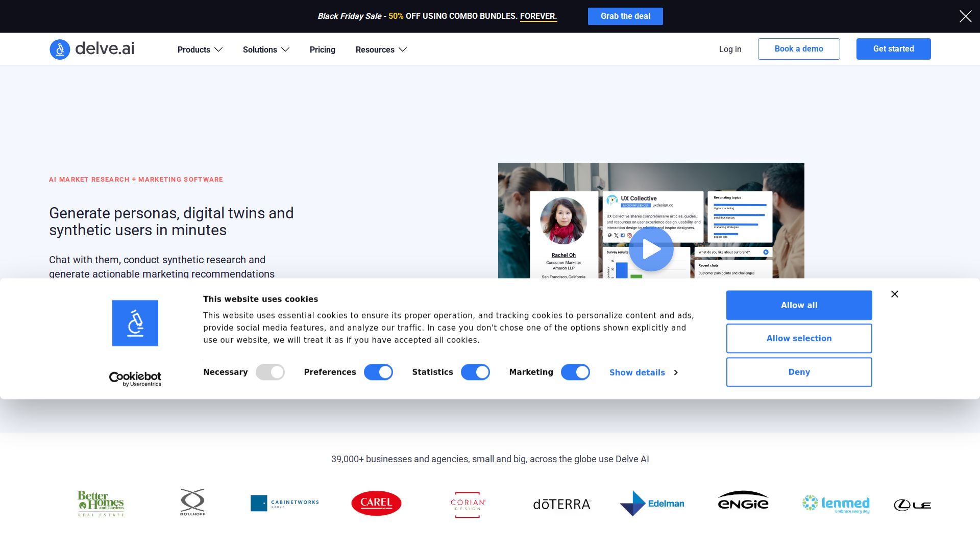
Task: Play the product demo video
Action: pos(651,249)
